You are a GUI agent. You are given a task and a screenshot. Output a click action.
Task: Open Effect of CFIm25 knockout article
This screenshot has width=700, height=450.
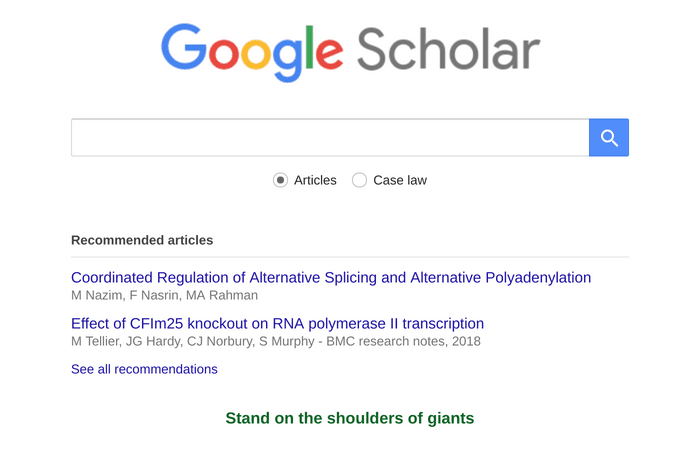(277, 324)
